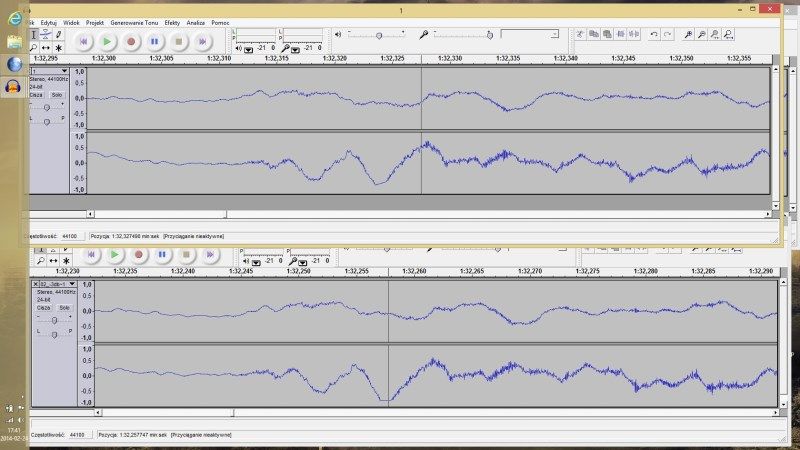Click top window vertical scroll down arrow

tap(776, 206)
